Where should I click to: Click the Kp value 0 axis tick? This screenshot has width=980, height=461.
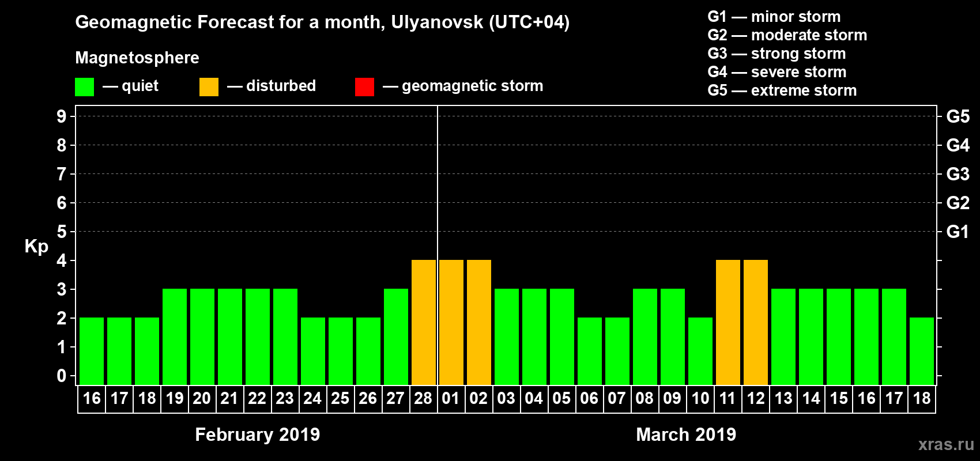62,376
